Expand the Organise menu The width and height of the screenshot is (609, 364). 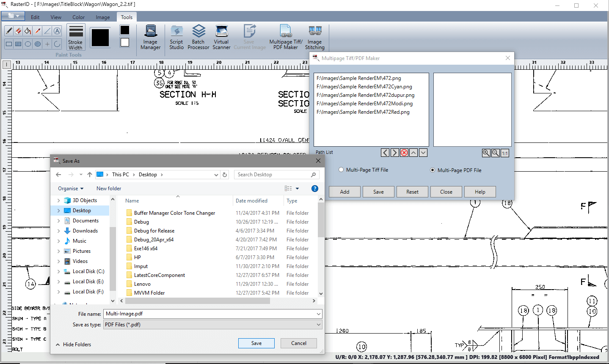(x=71, y=189)
